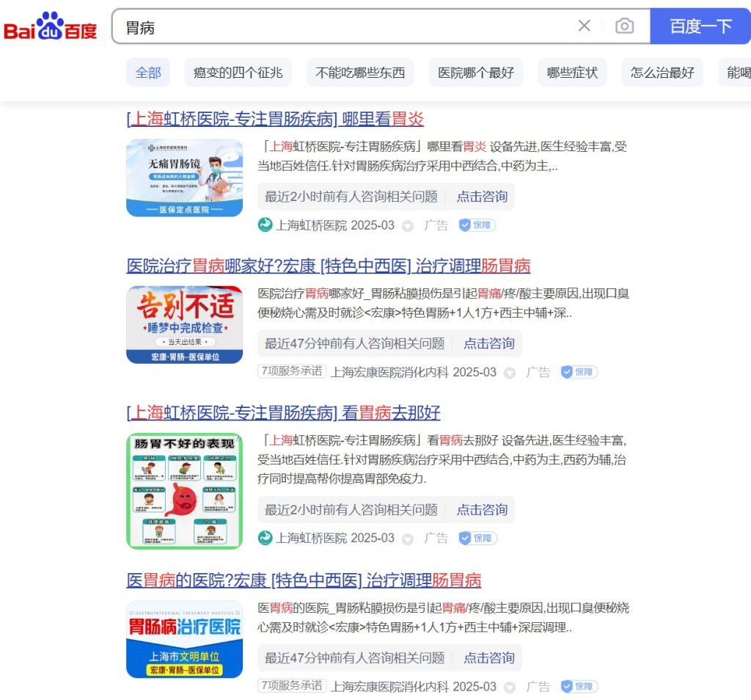This screenshot has width=751, height=700.
Task: Select the 医院哪个最好 filter tab
Action: point(475,73)
